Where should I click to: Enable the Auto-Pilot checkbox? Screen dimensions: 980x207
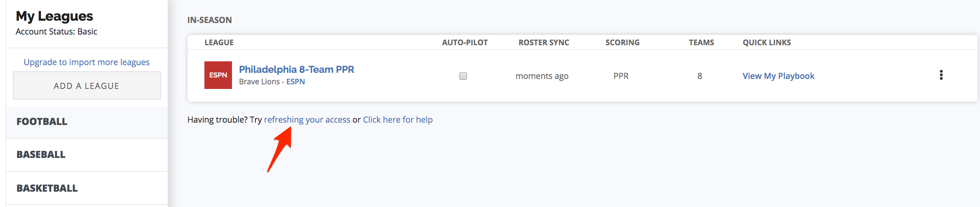pyautogui.click(x=463, y=76)
